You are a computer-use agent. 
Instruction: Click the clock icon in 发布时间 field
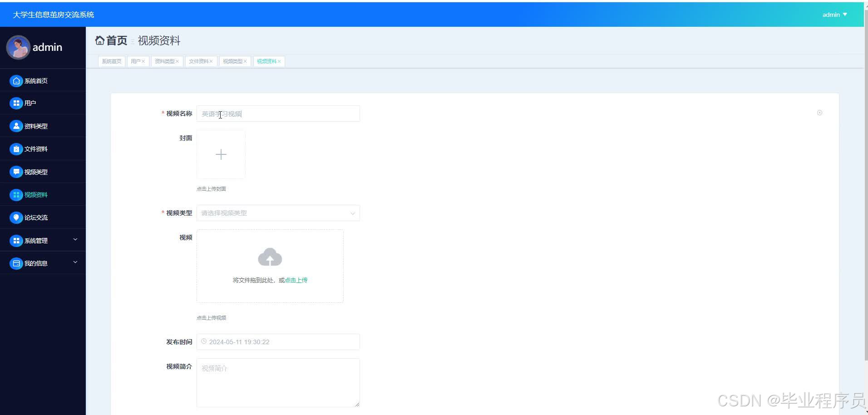click(x=204, y=341)
